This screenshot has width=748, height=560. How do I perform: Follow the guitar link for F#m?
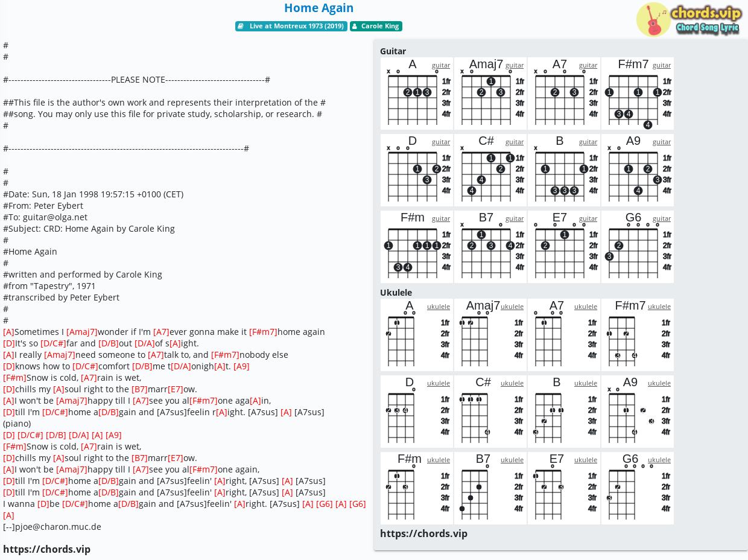(441, 218)
